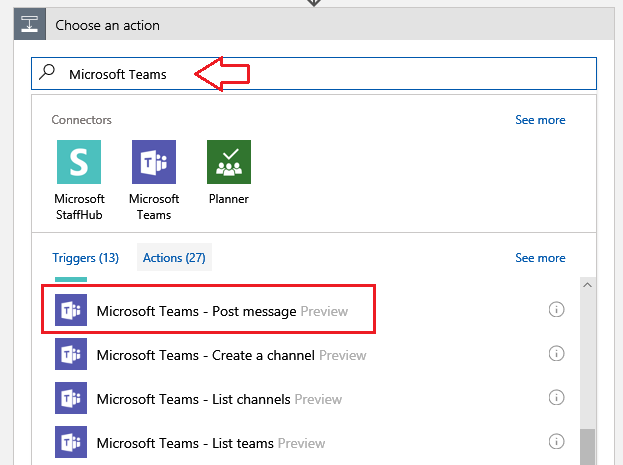Show info for Create a channel action
623x465 pixels.
click(556, 353)
